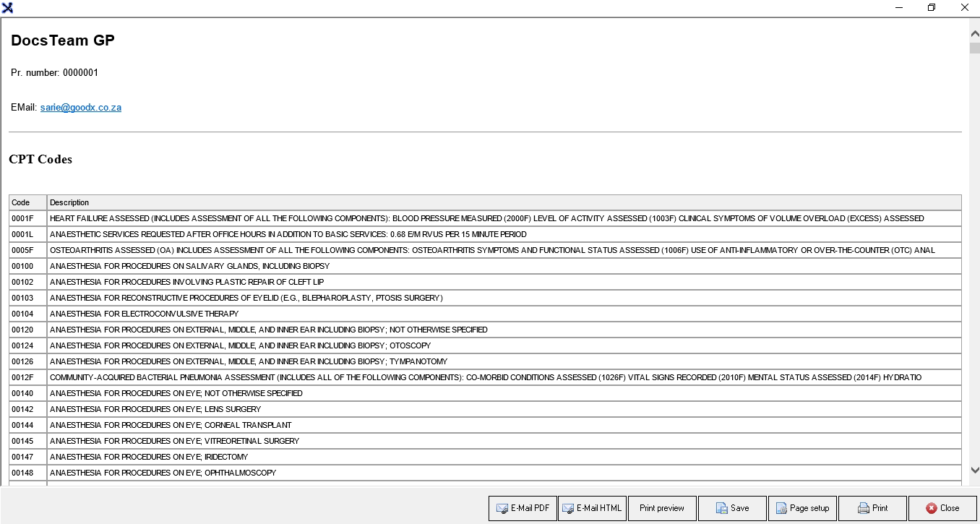Click Anaesthetic Services After Office Hours description
This screenshot has height=524, width=980.
point(504,234)
